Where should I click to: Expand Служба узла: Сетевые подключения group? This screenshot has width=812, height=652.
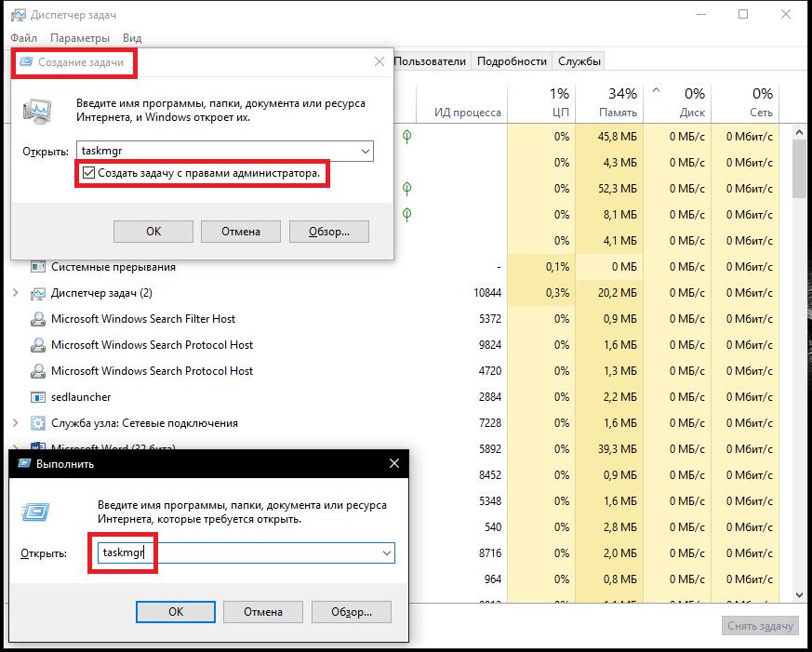[16, 423]
